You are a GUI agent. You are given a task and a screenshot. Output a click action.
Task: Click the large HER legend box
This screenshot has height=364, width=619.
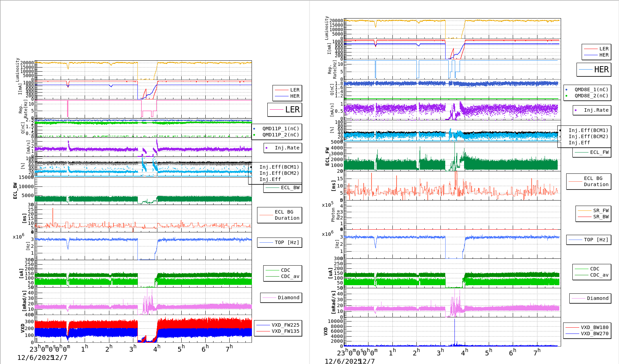coord(594,70)
